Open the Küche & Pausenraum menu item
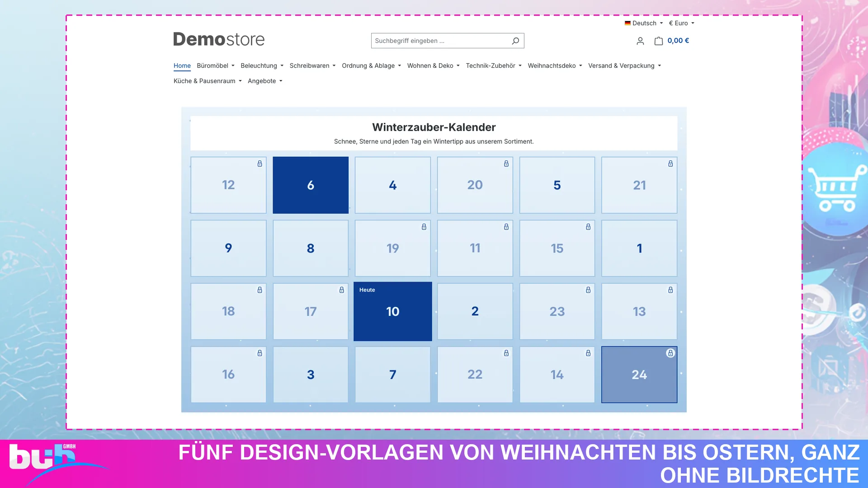Image resolution: width=868 pixels, height=488 pixels. (x=208, y=81)
